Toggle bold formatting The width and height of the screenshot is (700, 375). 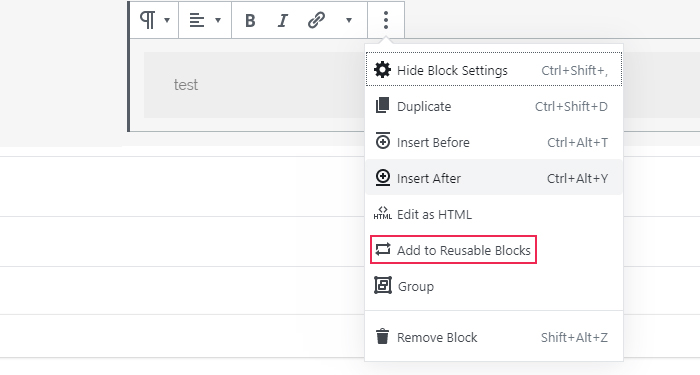pyautogui.click(x=250, y=20)
